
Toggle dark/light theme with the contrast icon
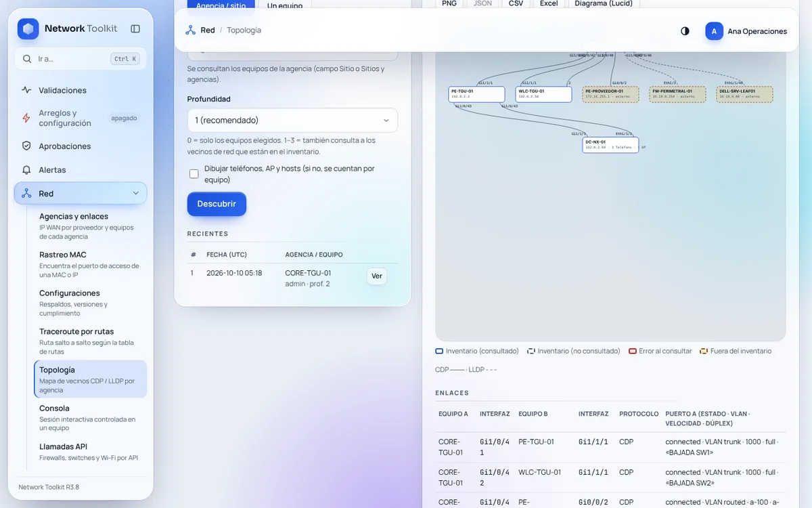tap(685, 31)
